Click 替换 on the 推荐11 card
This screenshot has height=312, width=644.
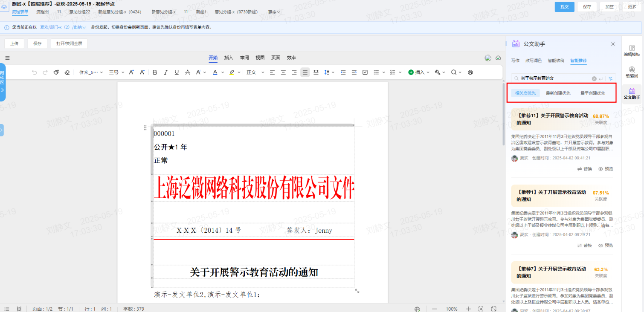(585, 169)
